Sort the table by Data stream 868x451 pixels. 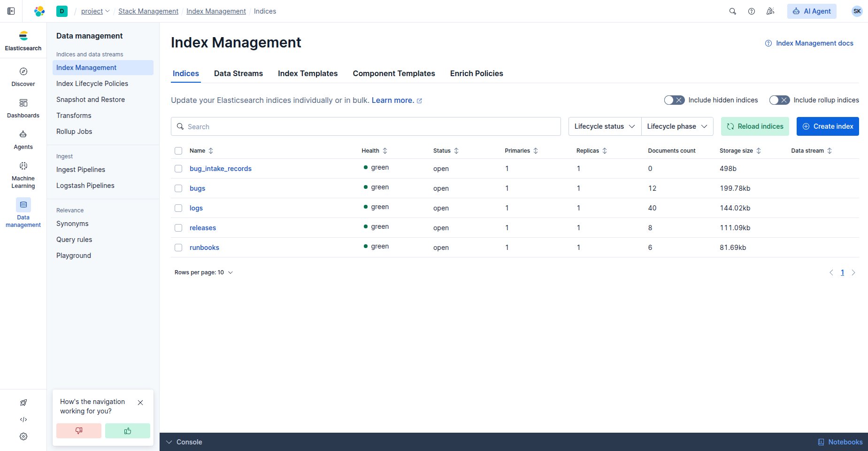(x=812, y=151)
